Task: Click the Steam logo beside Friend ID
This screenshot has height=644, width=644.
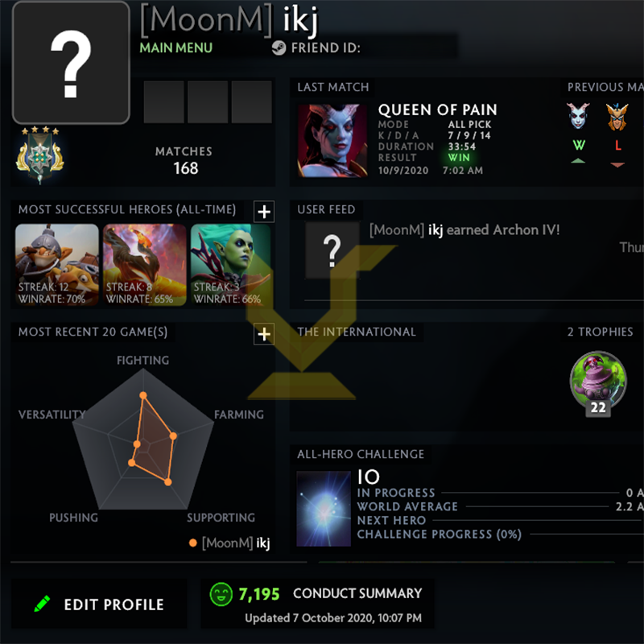Action: [279, 48]
